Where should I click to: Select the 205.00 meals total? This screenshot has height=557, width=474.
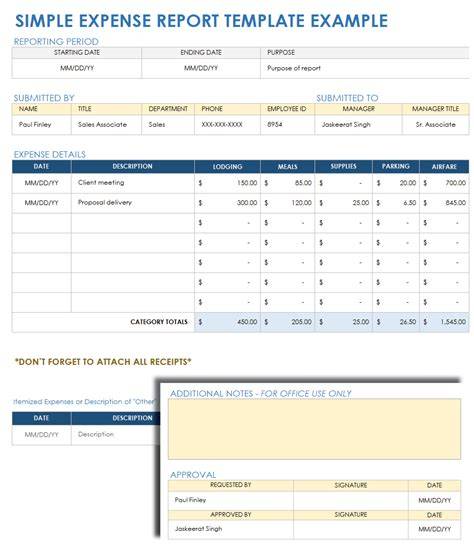pos(287,322)
